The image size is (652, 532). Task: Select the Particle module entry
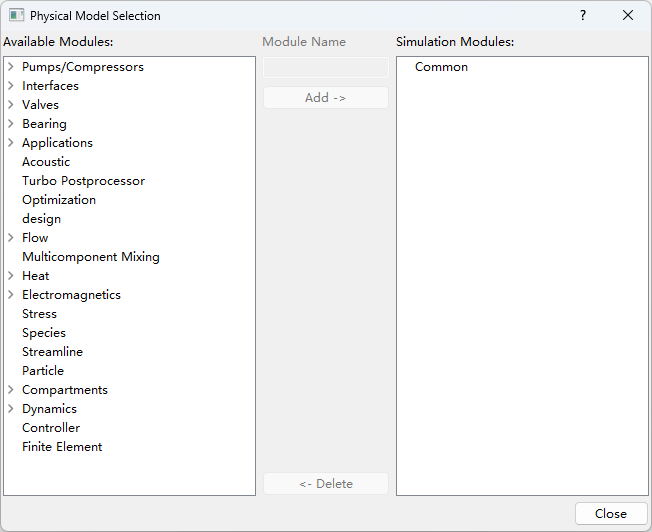coord(43,371)
